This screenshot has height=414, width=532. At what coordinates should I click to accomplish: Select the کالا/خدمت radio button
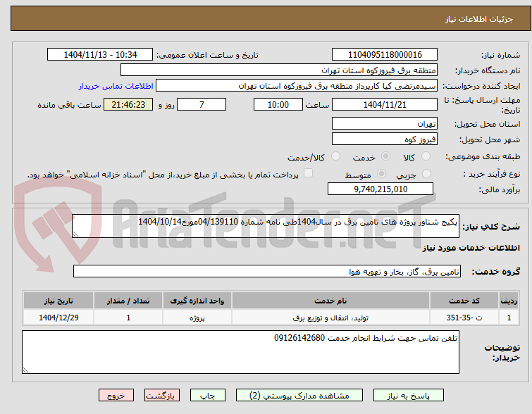coord(335,156)
